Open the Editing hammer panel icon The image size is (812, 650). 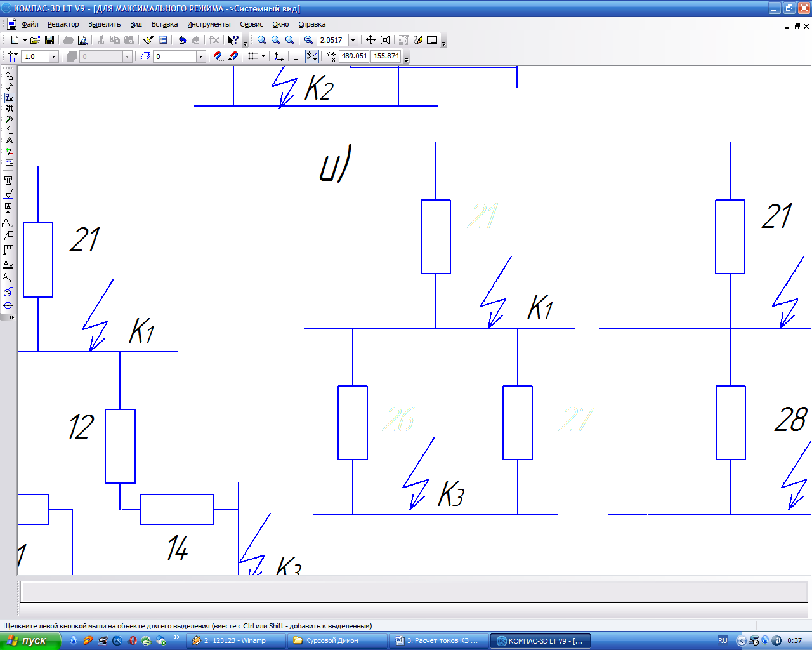[x=9, y=119]
